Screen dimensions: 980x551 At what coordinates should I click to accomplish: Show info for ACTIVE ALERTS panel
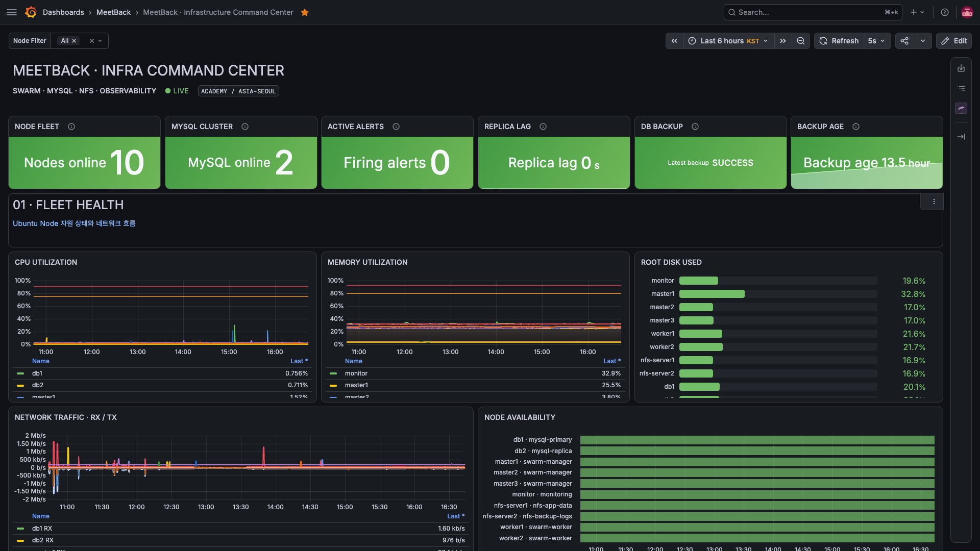click(396, 127)
